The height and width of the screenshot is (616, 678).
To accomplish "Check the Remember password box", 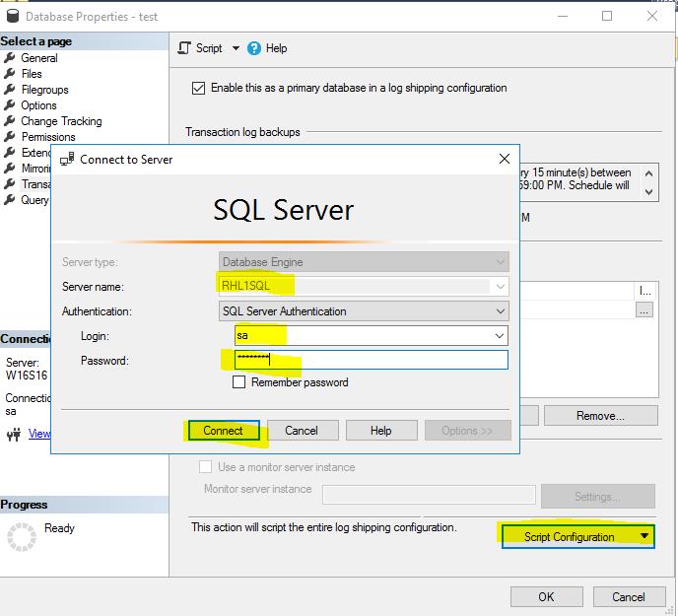I will [238, 382].
